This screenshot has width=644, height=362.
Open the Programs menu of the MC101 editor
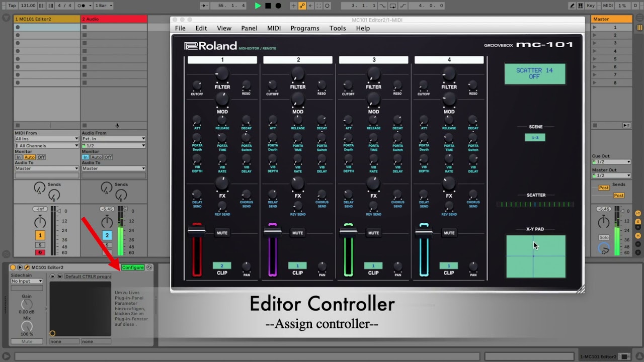305,28
